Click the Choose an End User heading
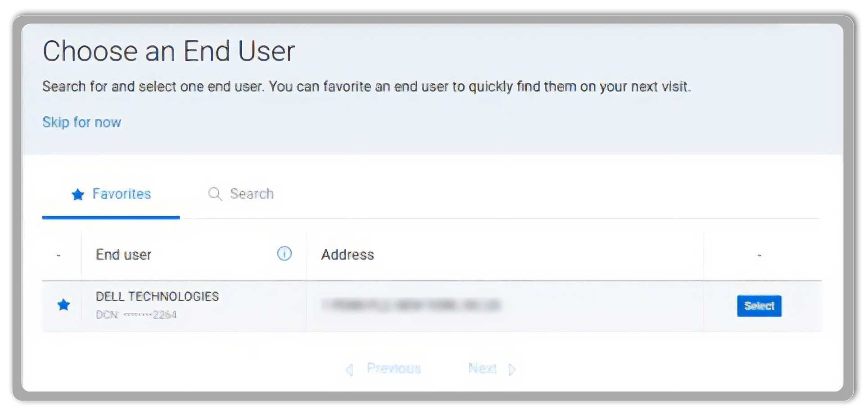 coord(169,51)
